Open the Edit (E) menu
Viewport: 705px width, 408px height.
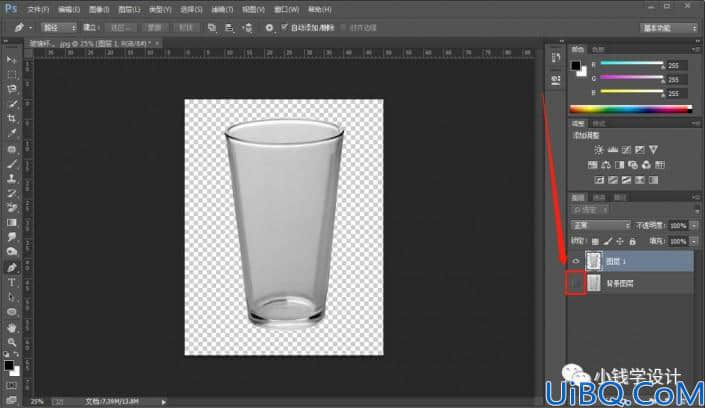pos(68,9)
